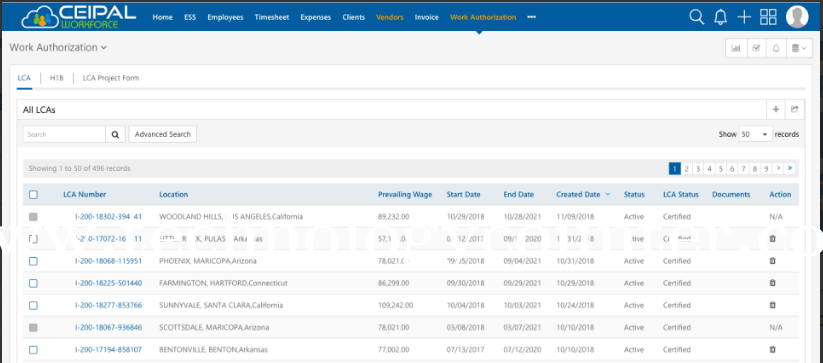Go to next page arrow in pagination

pyautogui.click(x=778, y=168)
